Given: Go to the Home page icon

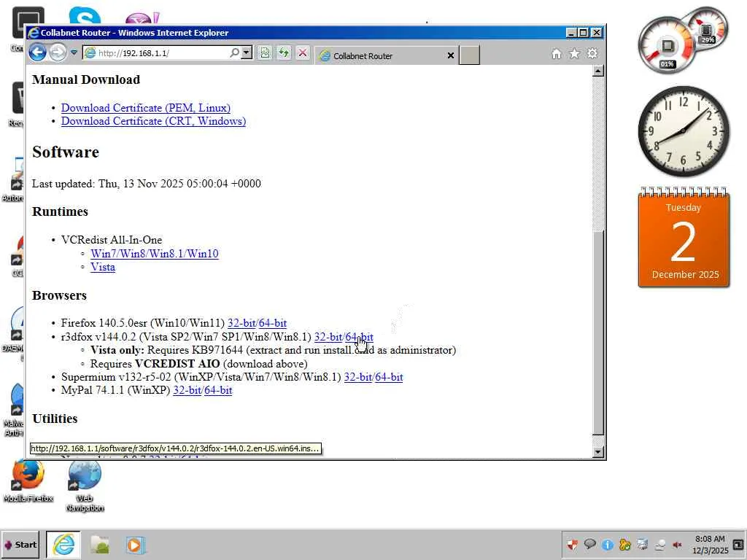Looking at the screenshot, I should 557,54.
